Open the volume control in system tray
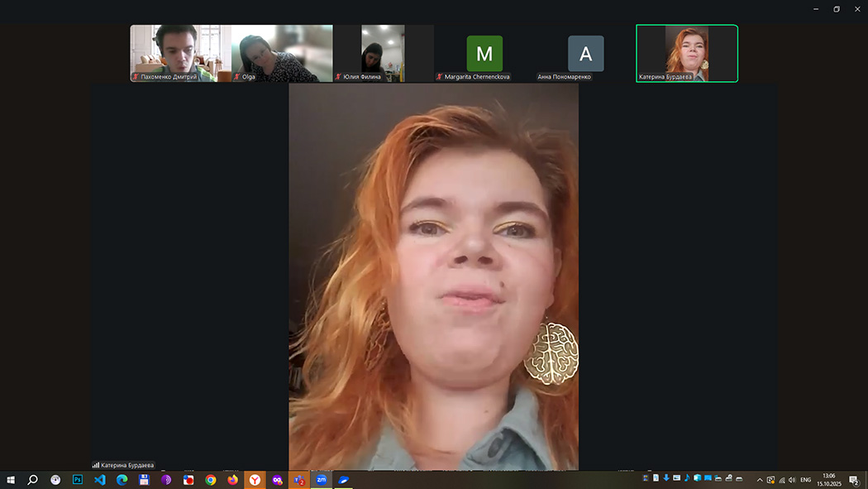Screen dimensions: 868x489 [x=792, y=480]
